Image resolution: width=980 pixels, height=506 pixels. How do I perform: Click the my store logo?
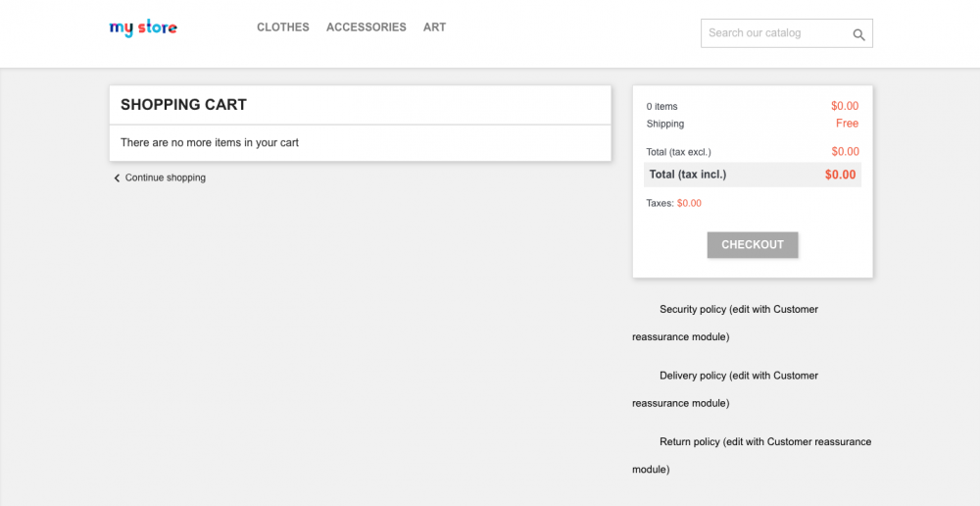coord(143,28)
